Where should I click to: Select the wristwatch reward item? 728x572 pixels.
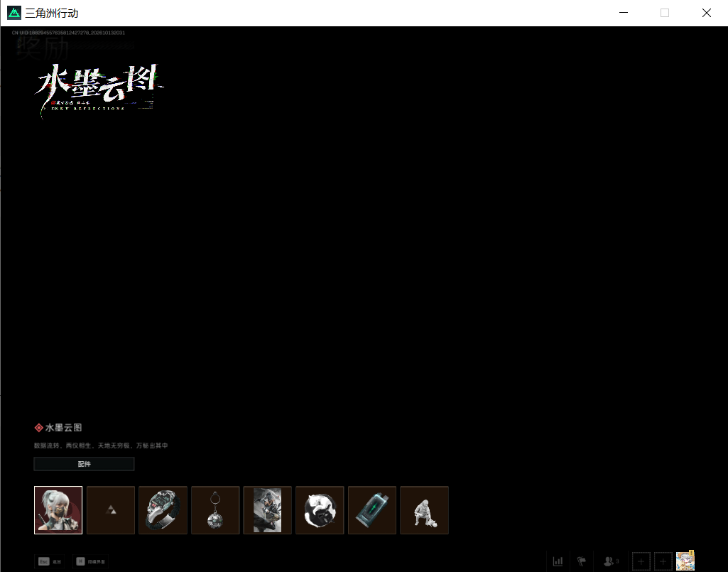tap(163, 510)
